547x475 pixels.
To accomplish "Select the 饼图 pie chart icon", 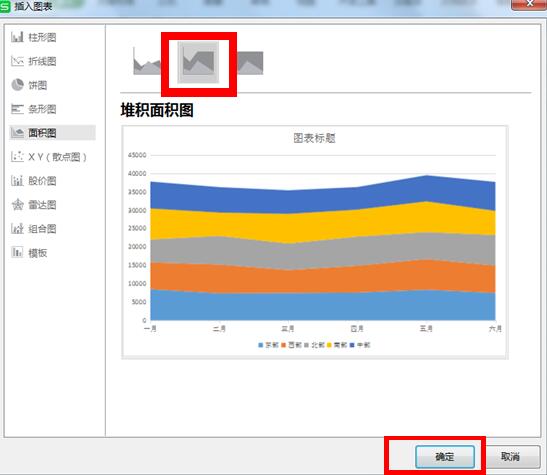I will [17, 85].
